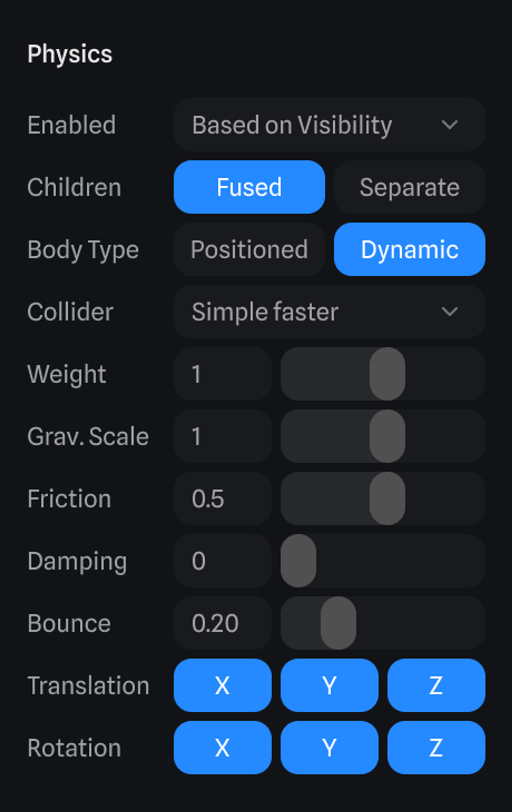Click the Damping value field
The width and height of the screenshot is (512, 812).
[x=222, y=561]
